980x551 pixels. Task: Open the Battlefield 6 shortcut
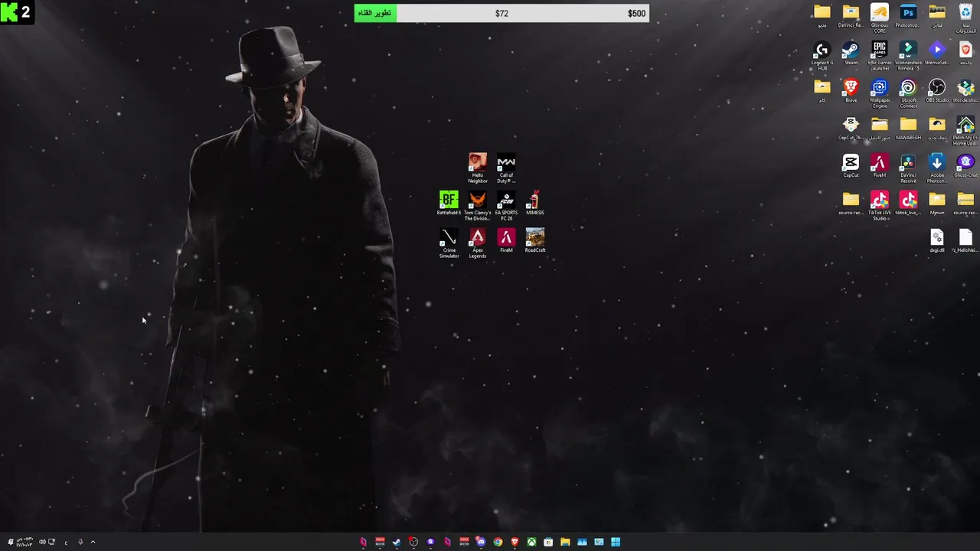click(449, 204)
